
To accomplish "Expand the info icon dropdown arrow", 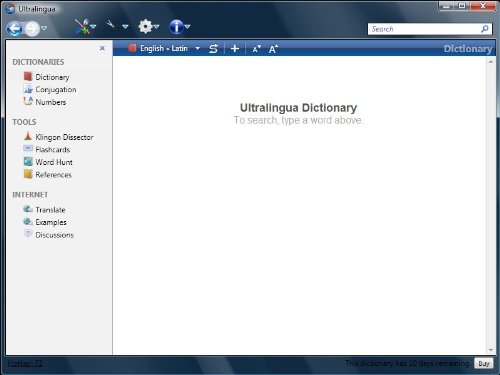I will (x=187, y=27).
